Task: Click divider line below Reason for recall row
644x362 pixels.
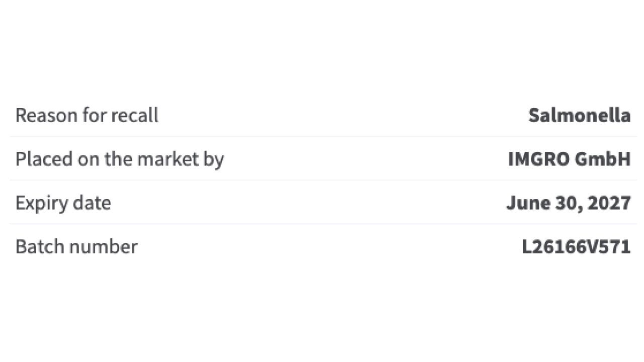Action: point(323,136)
